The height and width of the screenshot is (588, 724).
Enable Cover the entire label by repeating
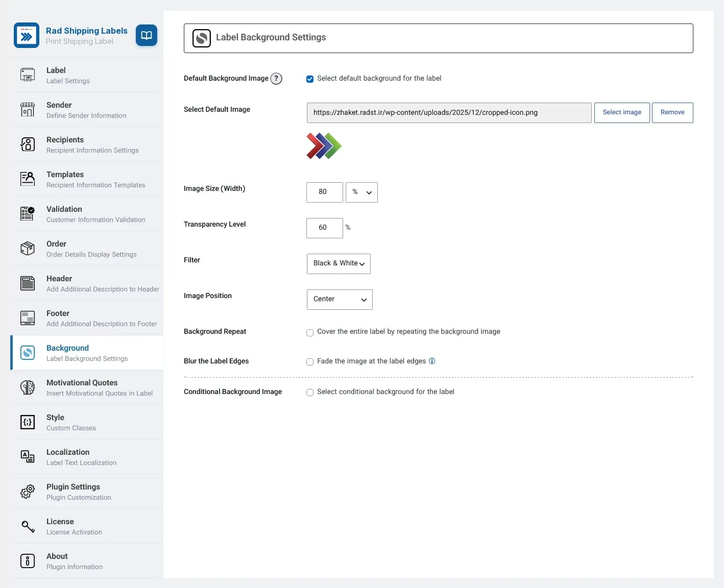point(310,333)
